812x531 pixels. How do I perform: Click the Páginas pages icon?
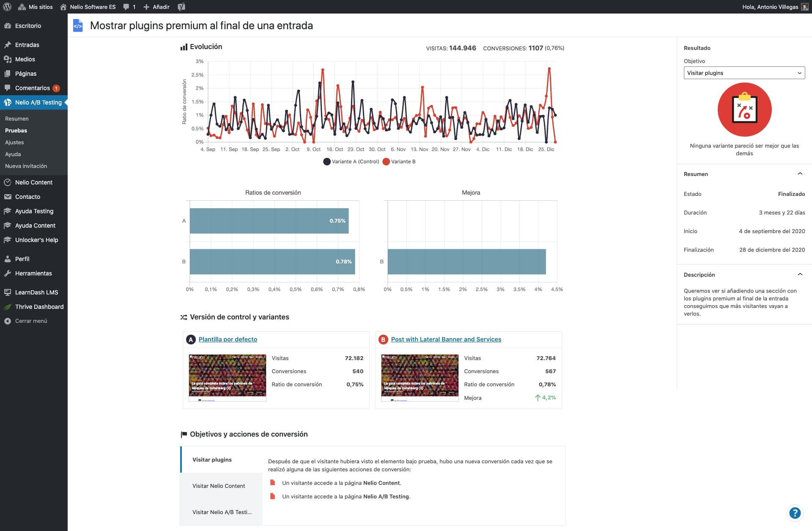(x=8, y=74)
